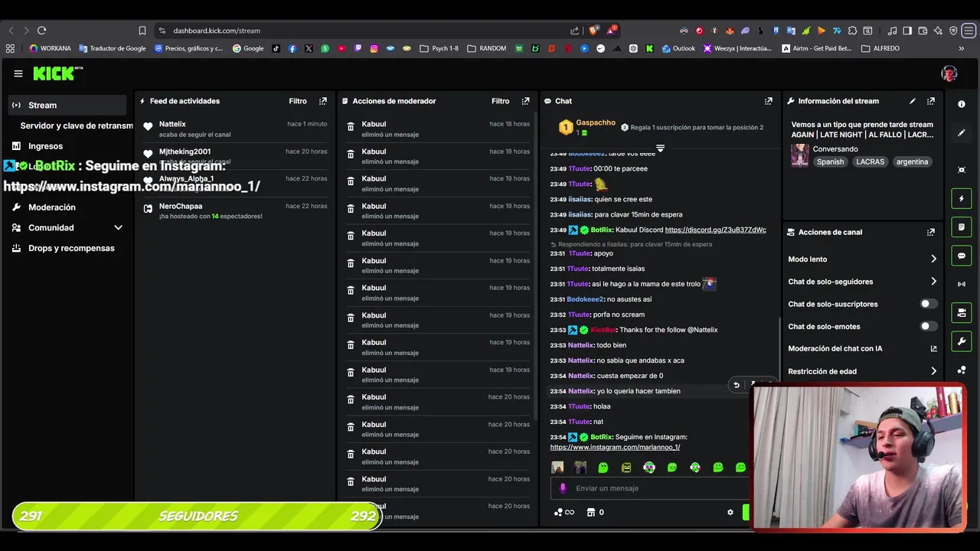980x551 pixels.
Task: Open Servidor y clave de retransmisión
Action: [77, 126]
